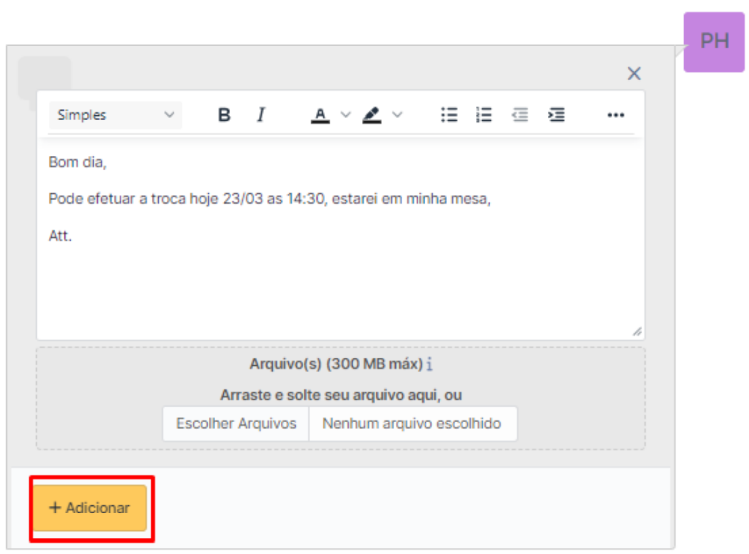Image resolution: width=749 pixels, height=554 pixels.
Task: Click the Adicionar button
Action: tap(90, 508)
